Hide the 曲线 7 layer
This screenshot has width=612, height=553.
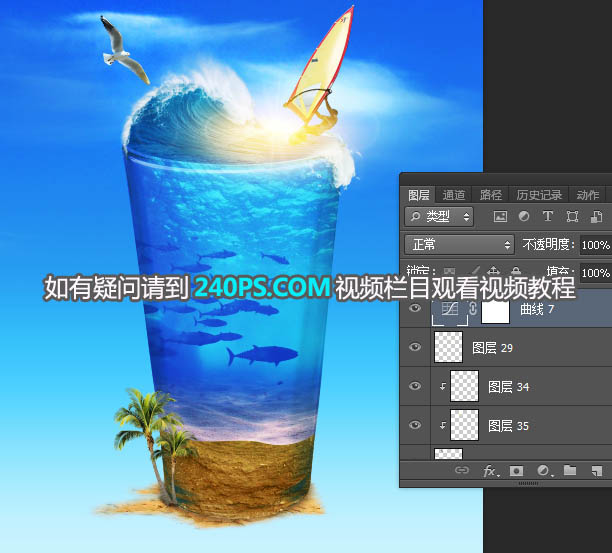[x=415, y=308]
